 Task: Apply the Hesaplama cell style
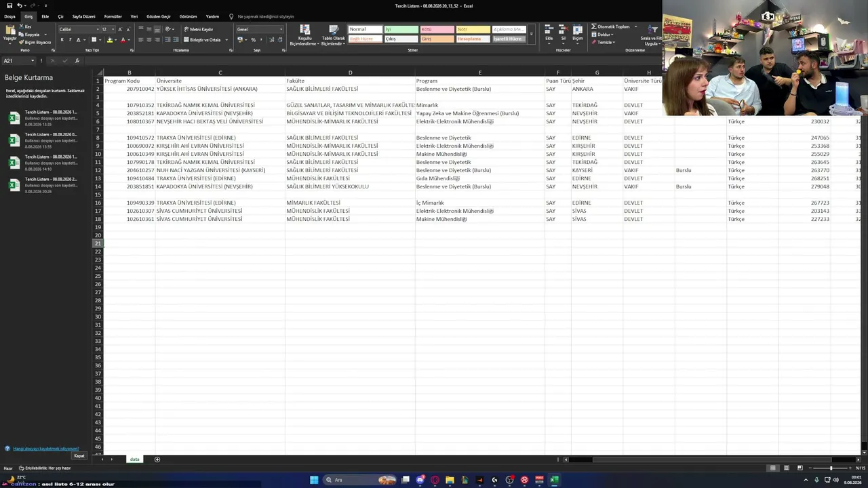coord(473,39)
